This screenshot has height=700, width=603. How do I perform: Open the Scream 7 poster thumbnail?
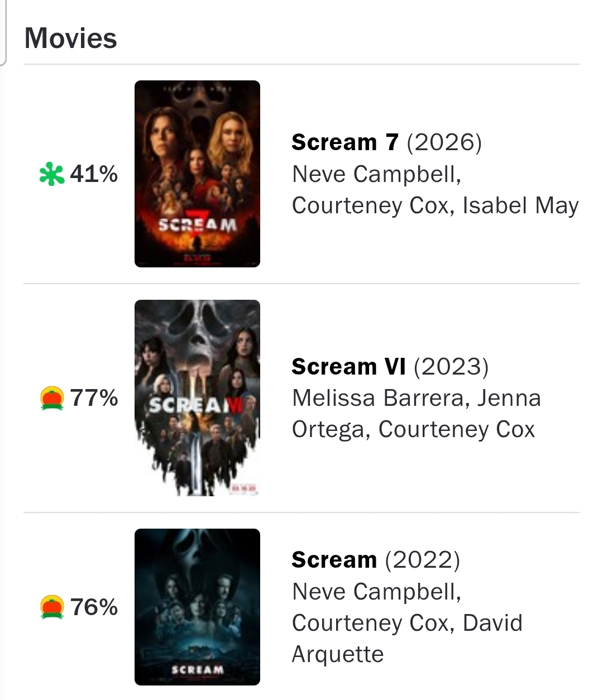tap(197, 174)
